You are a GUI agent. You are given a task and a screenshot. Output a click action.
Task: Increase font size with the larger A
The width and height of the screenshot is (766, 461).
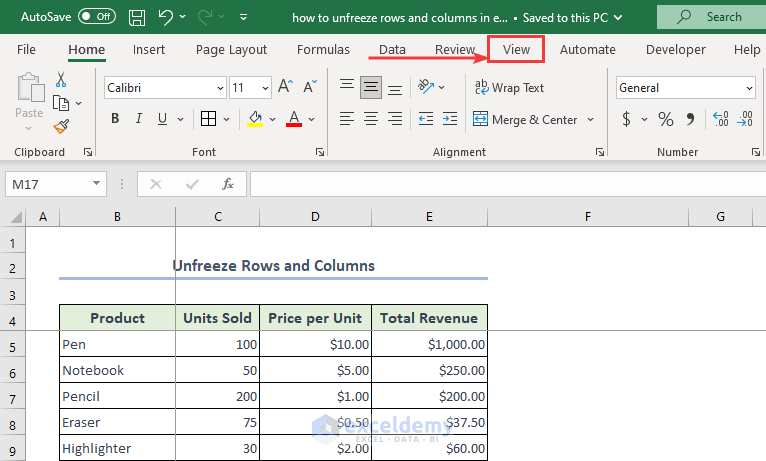285,88
